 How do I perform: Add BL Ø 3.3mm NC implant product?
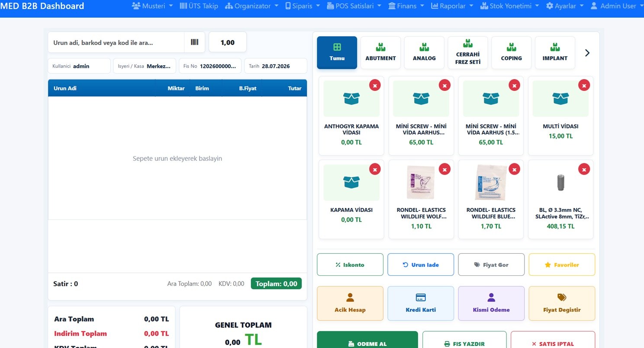[x=560, y=200]
